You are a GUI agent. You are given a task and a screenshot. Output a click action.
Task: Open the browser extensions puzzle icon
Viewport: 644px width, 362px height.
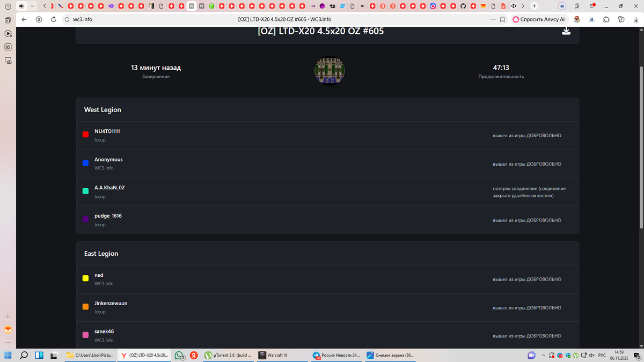tap(606, 19)
